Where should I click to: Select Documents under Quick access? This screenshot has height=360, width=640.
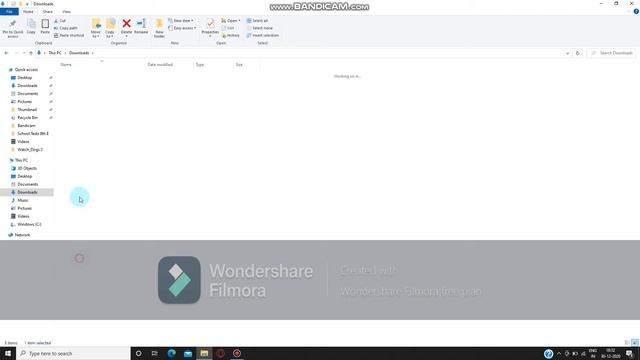[x=27, y=94]
